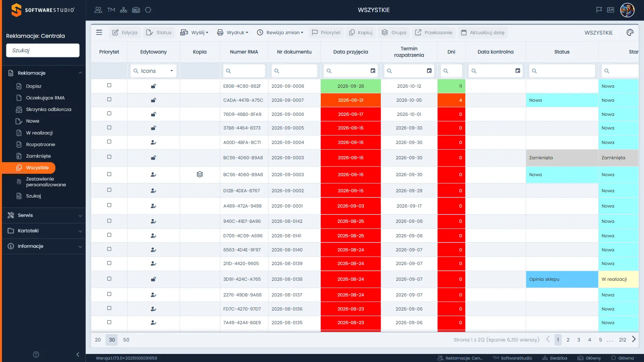Open the user avatar profile
Image resolution: width=644 pixels, height=362 pixels.
coord(627,10)
